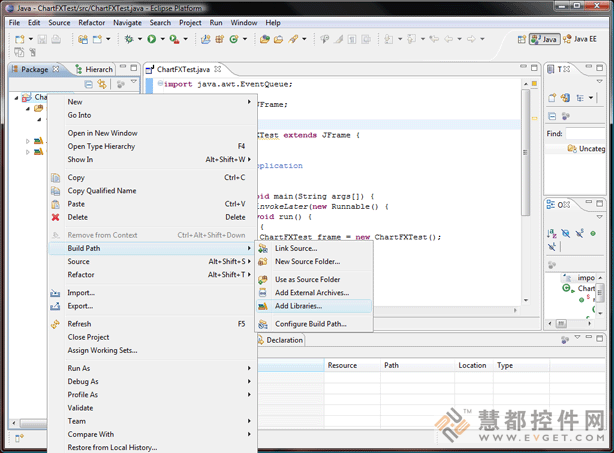Select the ChartFXTest.java editor tab
This screenshot has height=453, width=614.
click(183, 69)
